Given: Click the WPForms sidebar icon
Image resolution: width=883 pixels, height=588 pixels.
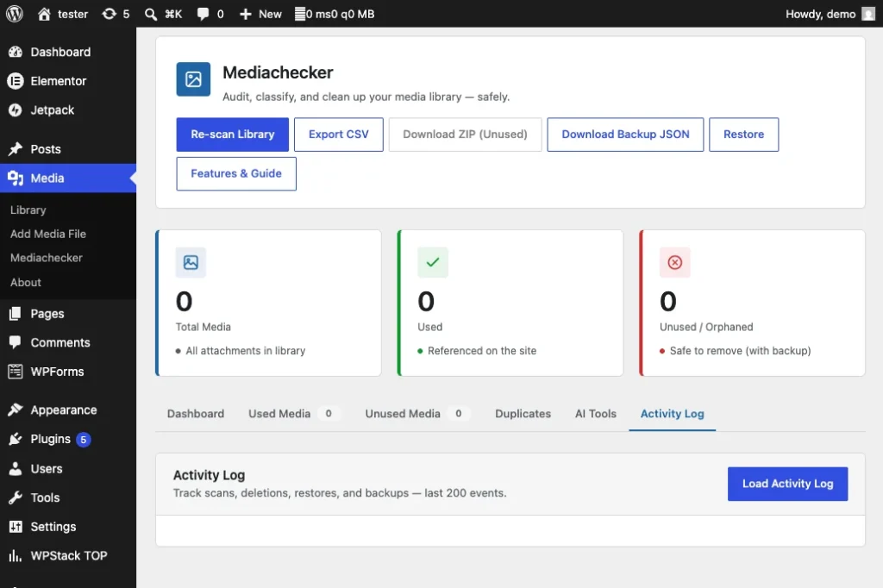Looking at the screenshot, I should coord(16,372).
